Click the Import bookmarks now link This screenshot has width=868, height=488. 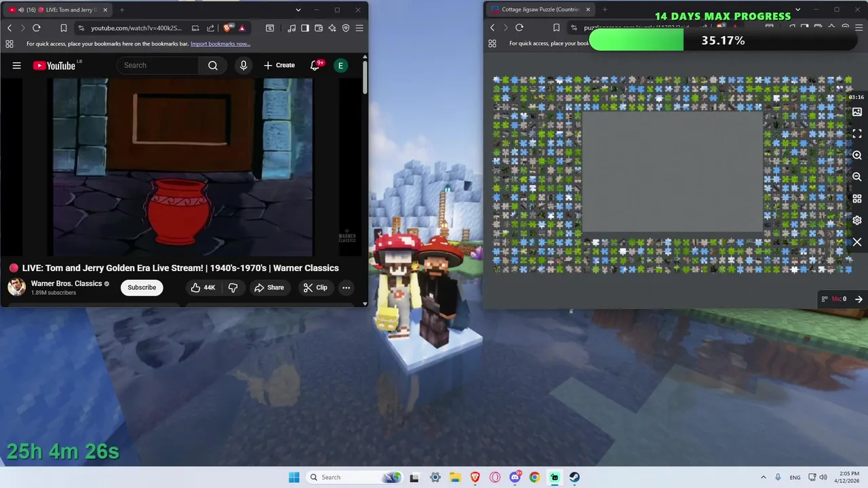pos(220,43)
